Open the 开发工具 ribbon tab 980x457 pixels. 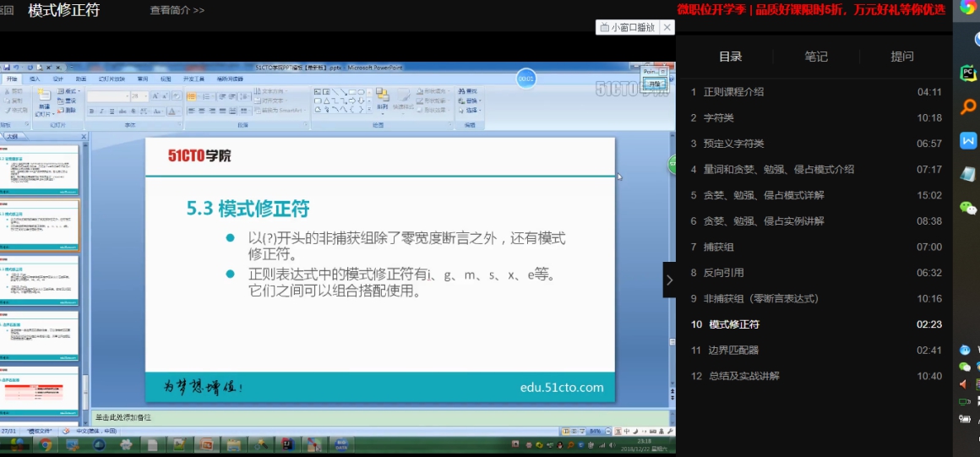193,79
